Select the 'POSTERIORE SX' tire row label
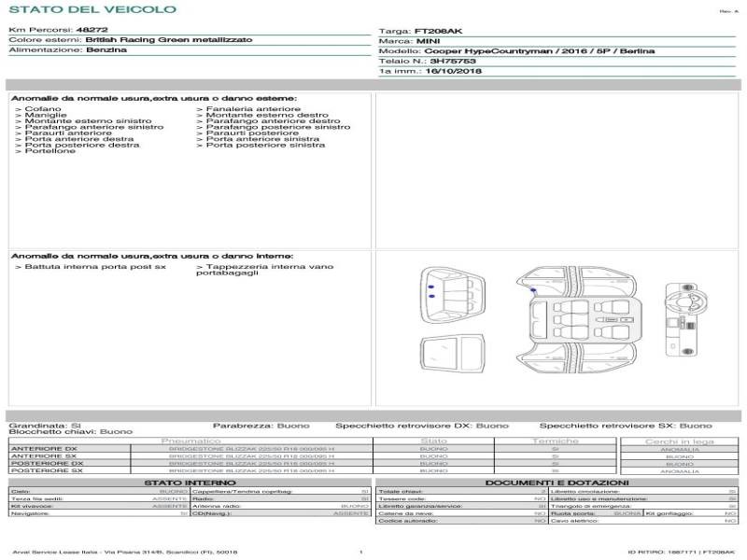The image size is (747, 560). (47, 470)
